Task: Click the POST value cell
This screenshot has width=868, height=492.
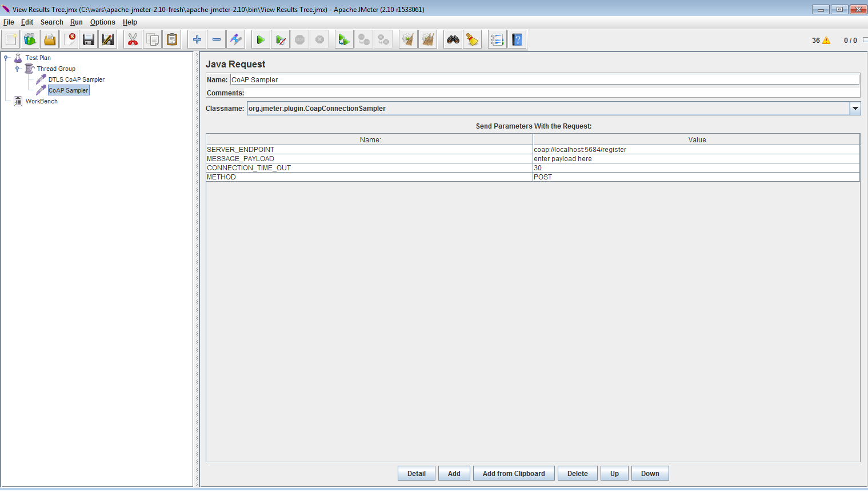Action: tap(696, 177)
